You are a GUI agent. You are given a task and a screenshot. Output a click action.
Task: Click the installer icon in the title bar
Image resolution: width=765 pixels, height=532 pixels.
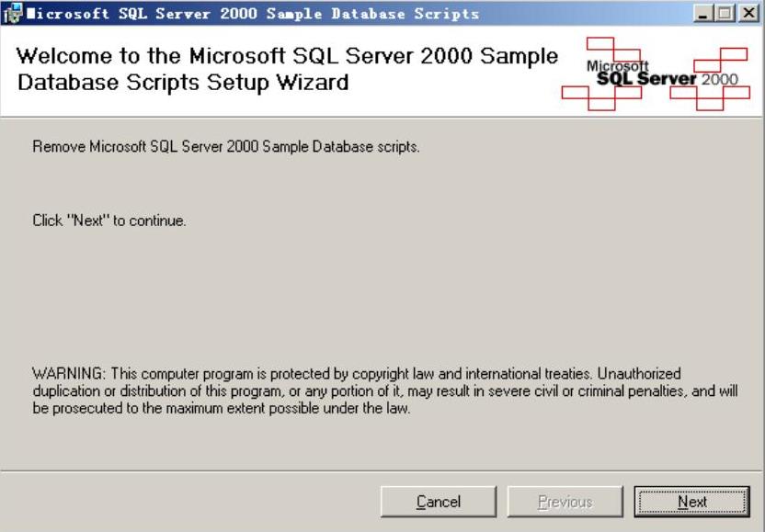pos(11,13)
